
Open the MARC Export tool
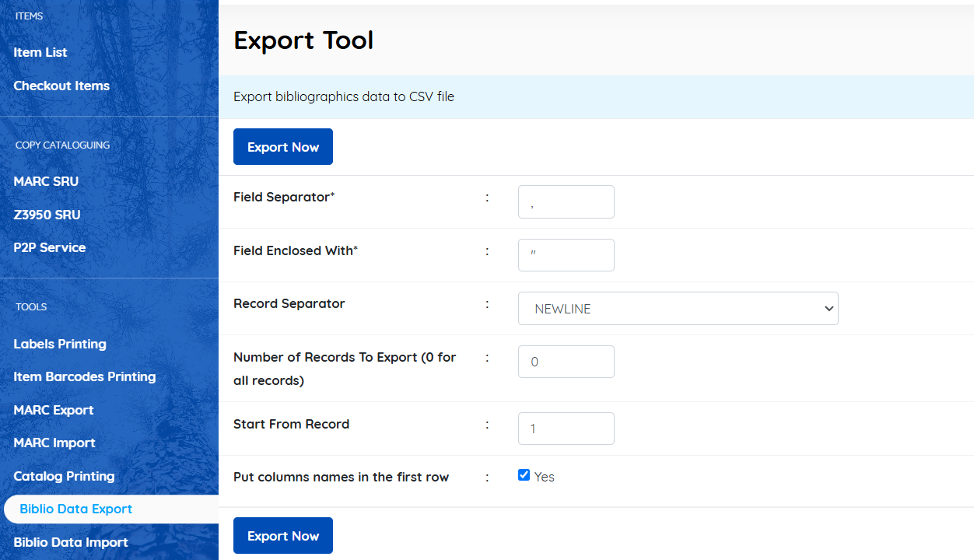tap(54, 410)
